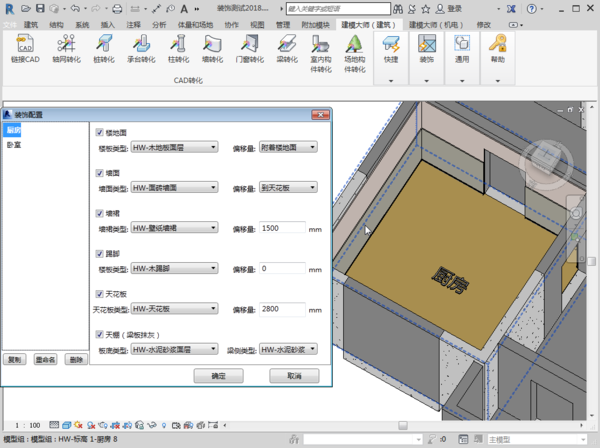Screen dimensions: 600x448
Task: Toggle the 踢脚 checkbox
Action: 98,254
